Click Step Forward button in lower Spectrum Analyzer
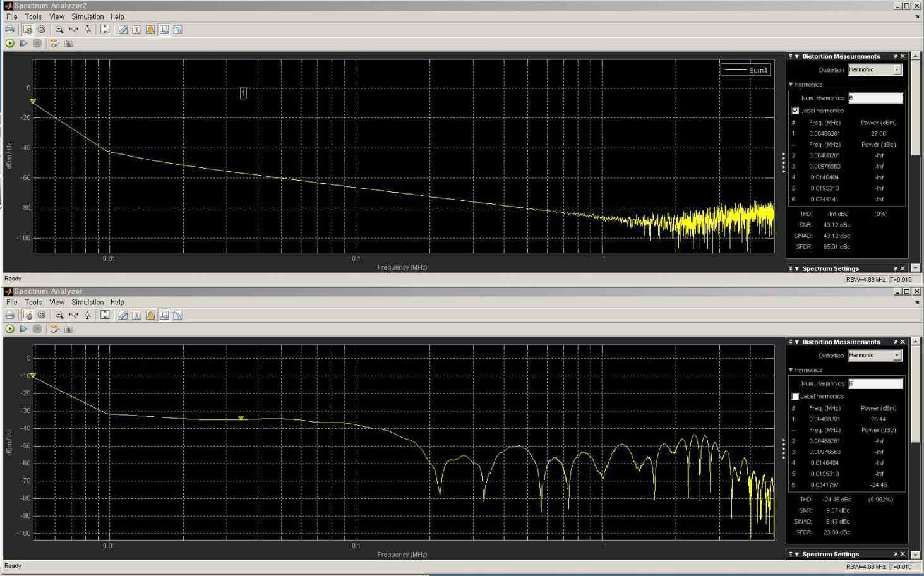This screenshot has height=576, width=924. tap(23, 329)
